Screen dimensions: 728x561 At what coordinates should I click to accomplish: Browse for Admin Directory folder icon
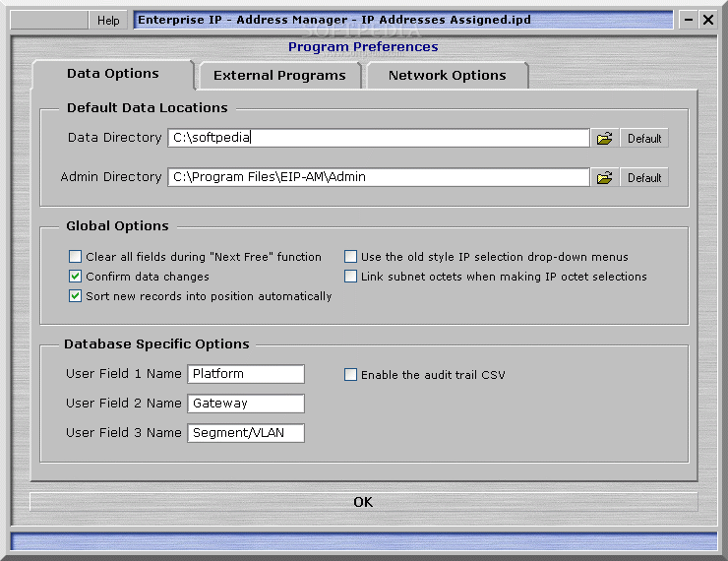604,177
